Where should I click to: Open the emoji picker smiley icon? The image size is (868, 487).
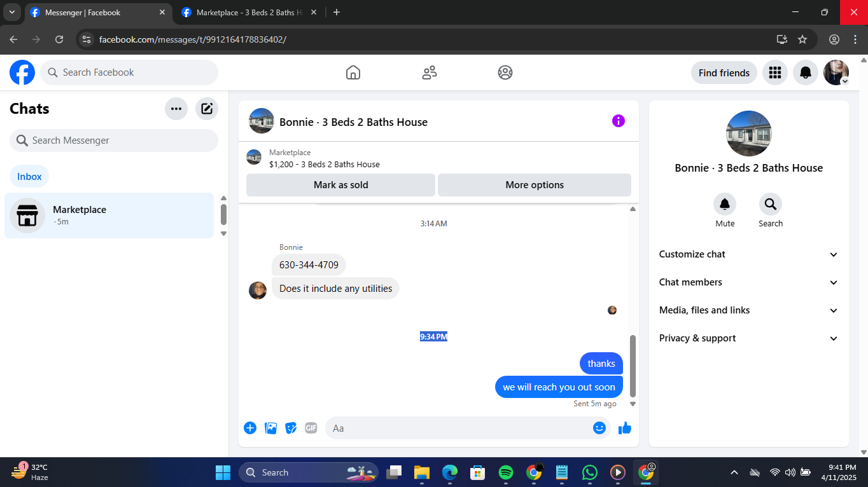599,428
